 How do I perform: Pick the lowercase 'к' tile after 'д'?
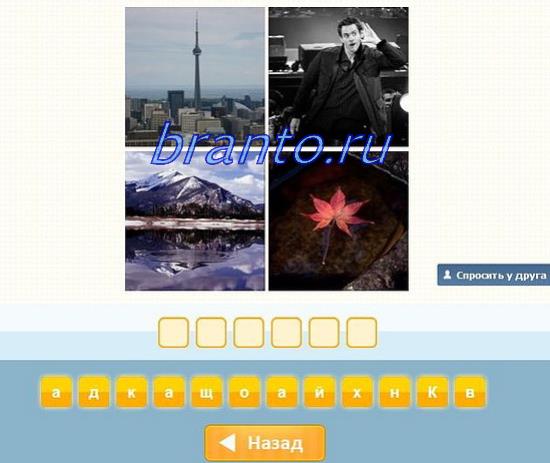[x=132, y=392]
